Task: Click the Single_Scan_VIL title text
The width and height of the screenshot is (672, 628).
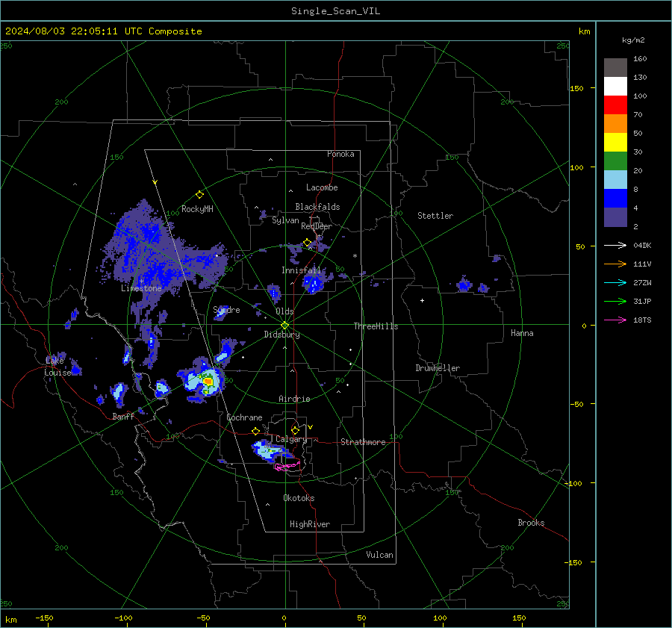Action: (335, 11)
